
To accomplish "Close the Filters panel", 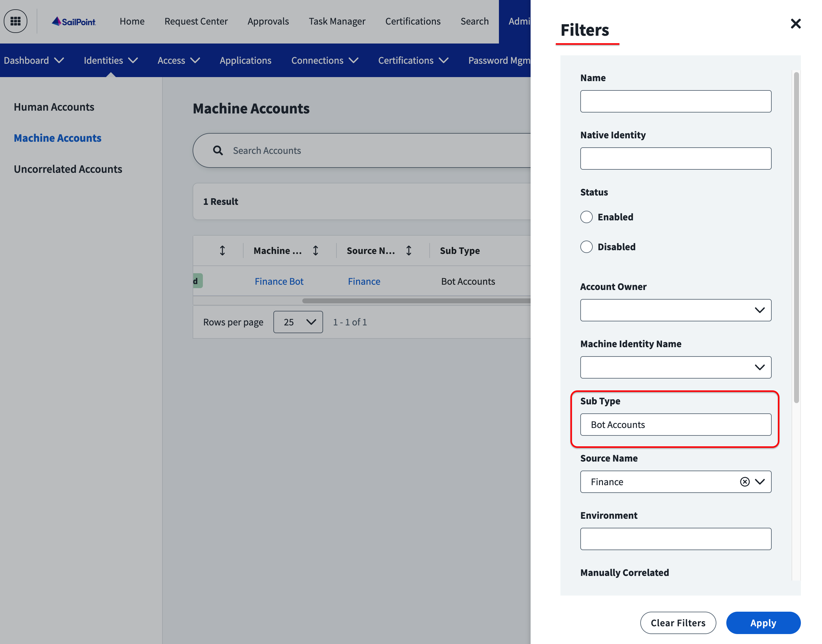I will point(796,24).
